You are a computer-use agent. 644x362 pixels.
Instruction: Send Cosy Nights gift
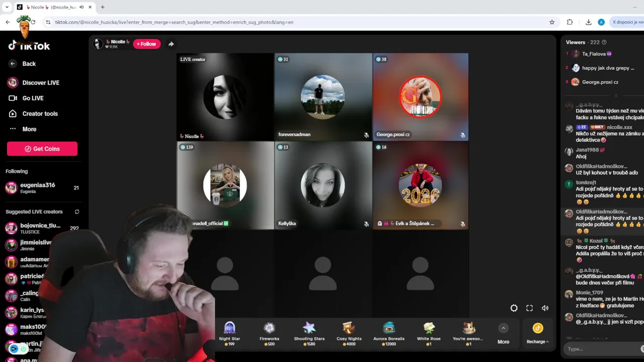click(349, 334)
